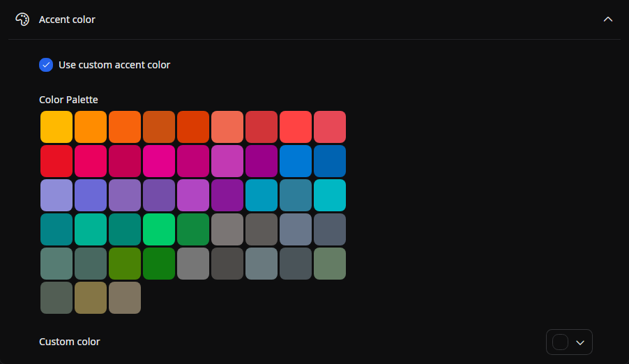
Task: Choose the light lavender swatch
Action: point(56,195)
